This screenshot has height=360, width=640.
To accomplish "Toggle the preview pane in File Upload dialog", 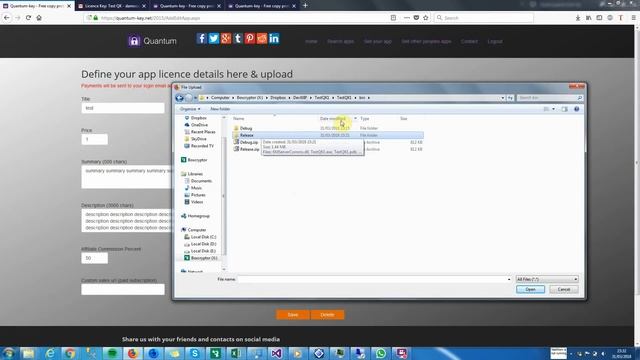I will 564,109.
